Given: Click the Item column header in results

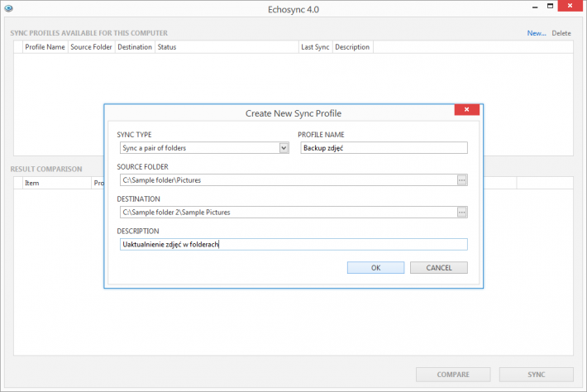Looking at the screenshot, I should click(x=57, y=183).
